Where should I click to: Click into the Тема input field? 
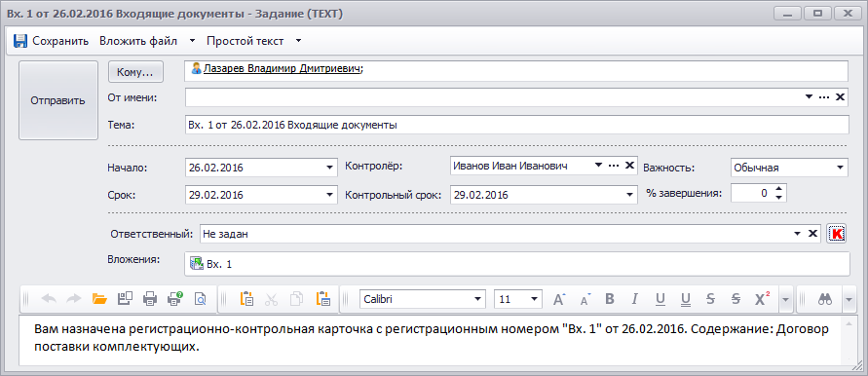(516, 125)
